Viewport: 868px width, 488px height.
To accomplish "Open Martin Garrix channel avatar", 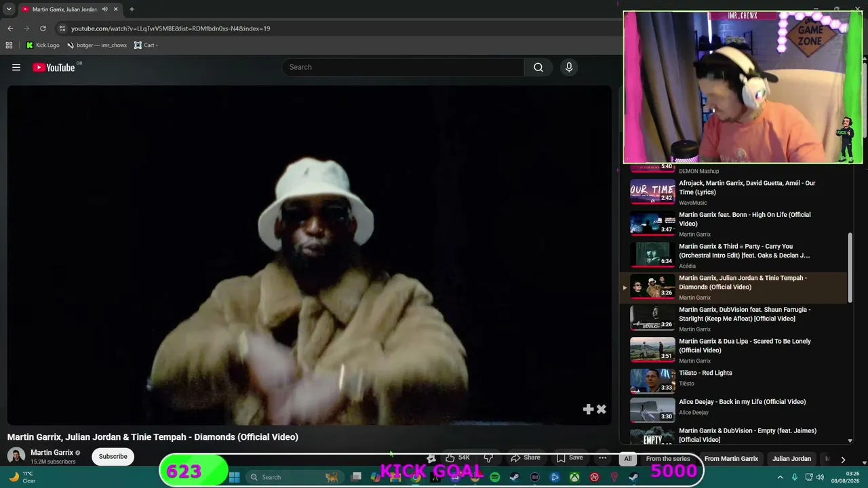I will point(16,456).
